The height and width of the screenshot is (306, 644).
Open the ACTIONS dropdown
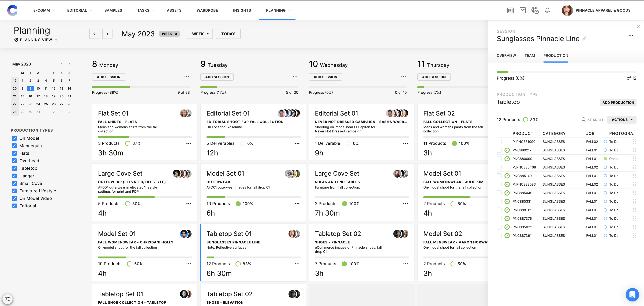[x=621, y=120]
